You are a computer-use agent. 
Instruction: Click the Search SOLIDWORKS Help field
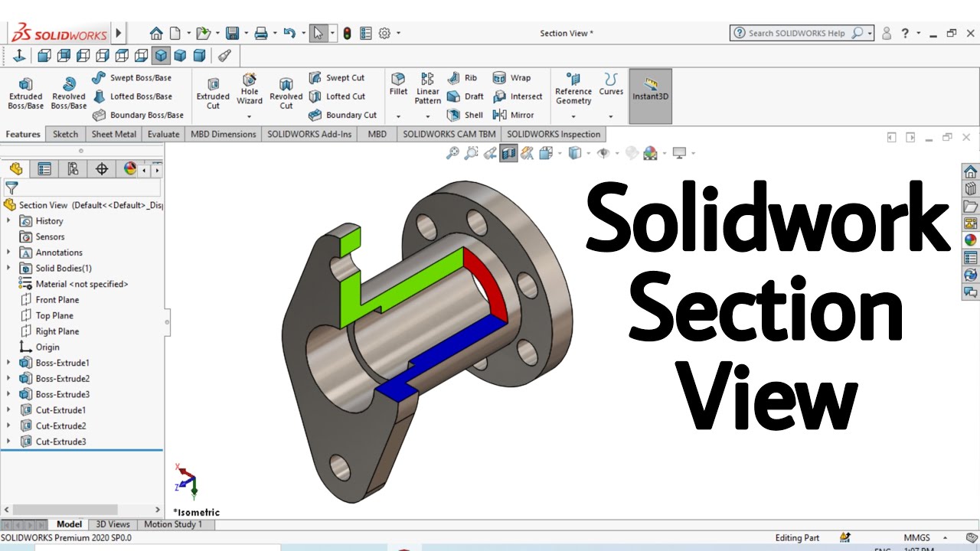click(801, 33)
